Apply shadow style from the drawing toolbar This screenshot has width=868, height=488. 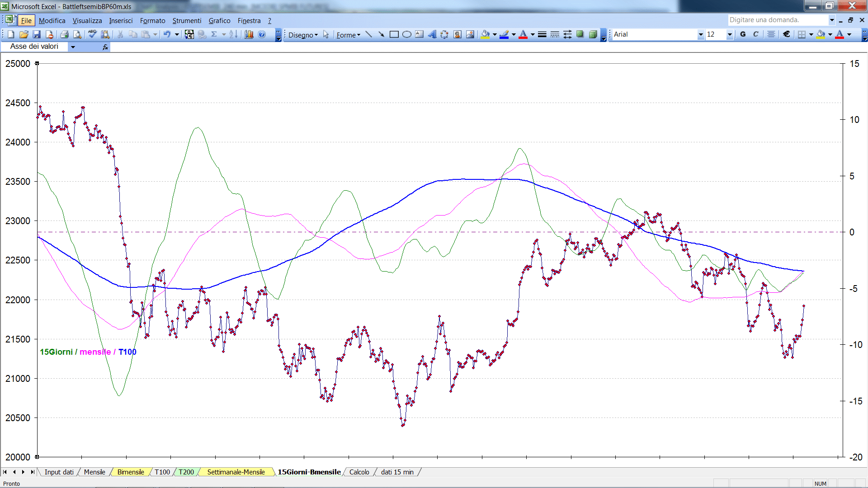580,34
